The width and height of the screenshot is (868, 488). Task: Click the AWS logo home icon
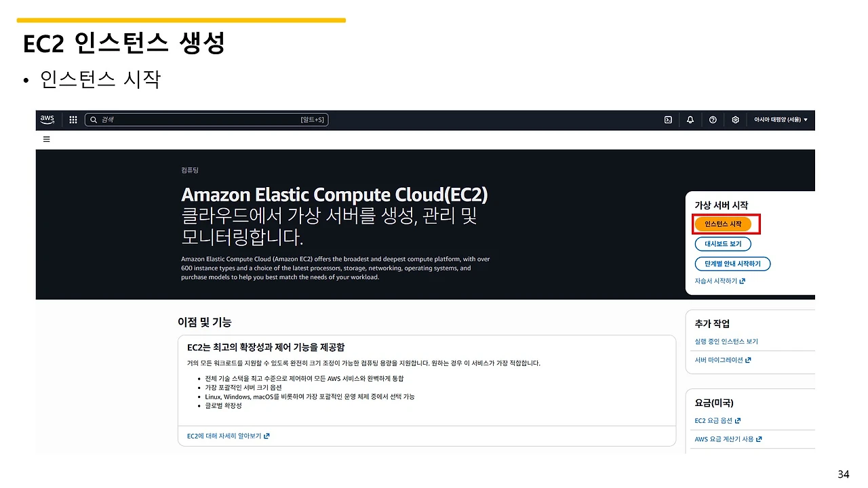click(47, 120)
